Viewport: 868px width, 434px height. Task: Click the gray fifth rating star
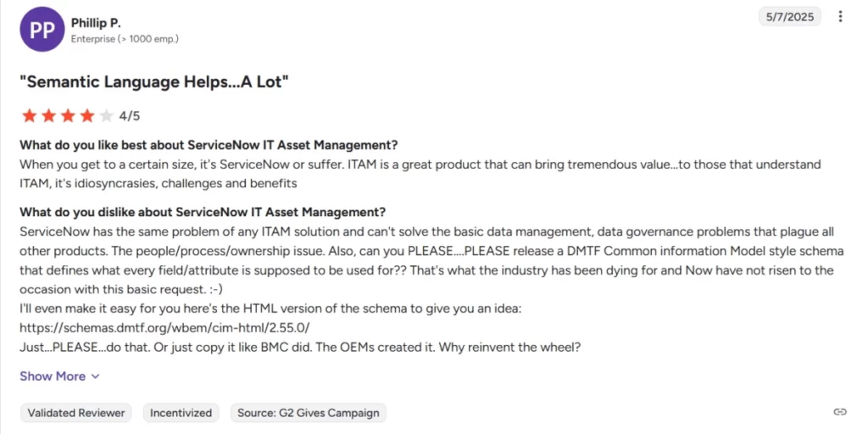coord(106,116)
